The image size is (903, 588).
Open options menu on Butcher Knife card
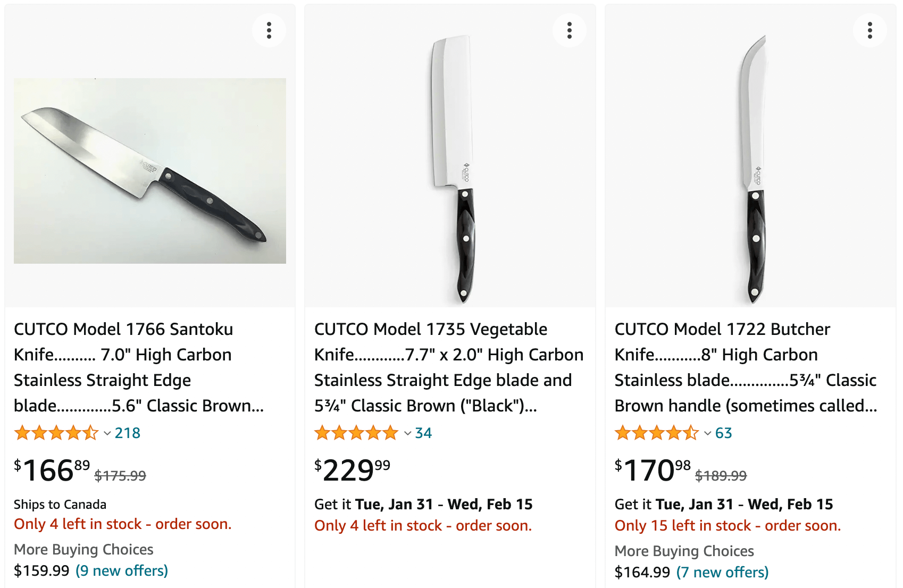(x=870, y=30)
